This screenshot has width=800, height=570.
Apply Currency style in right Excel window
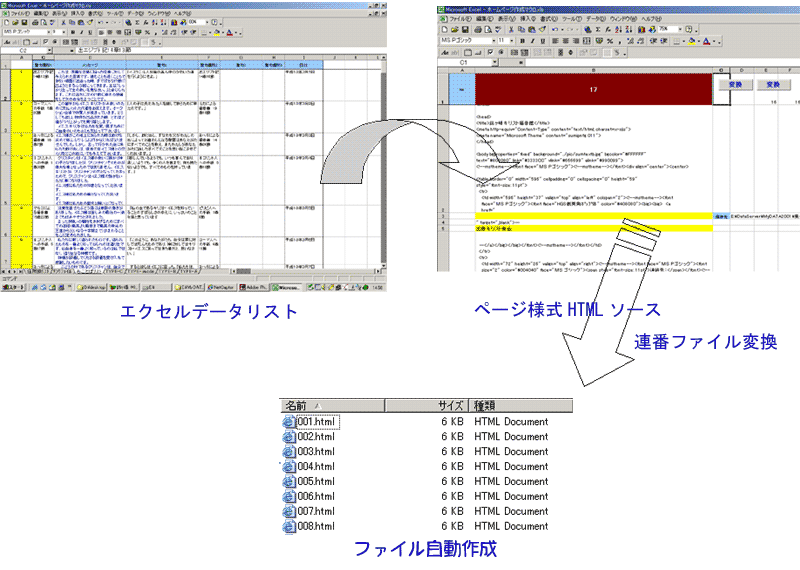[x=598, y=41]
